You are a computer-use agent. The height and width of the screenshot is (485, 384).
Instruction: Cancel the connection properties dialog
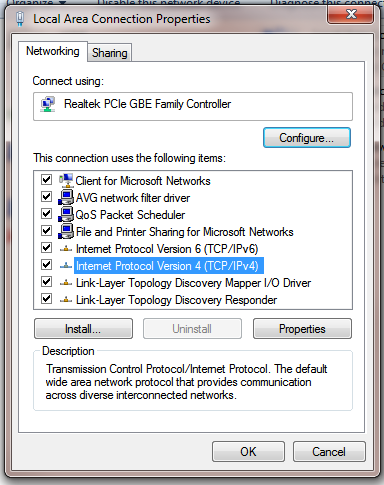click(329, 452)
